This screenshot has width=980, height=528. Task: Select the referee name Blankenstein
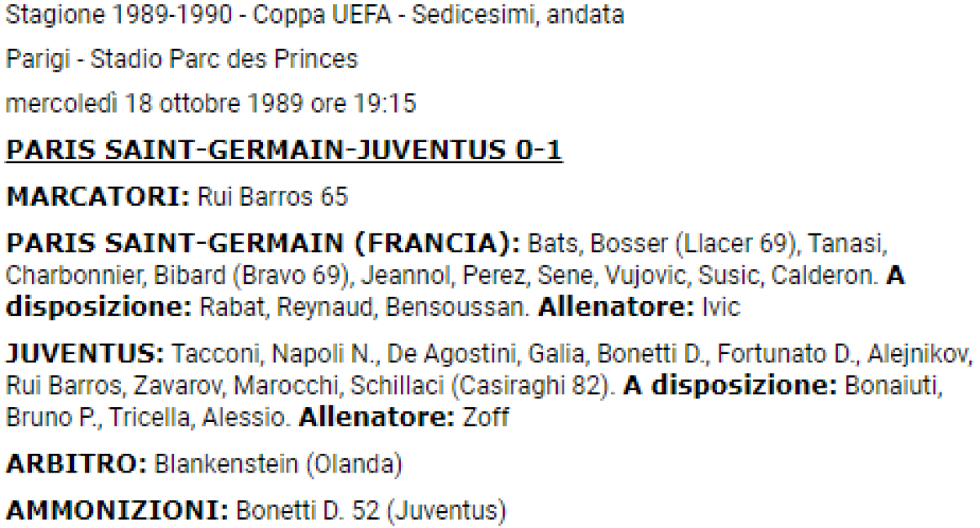coord(227,465)
